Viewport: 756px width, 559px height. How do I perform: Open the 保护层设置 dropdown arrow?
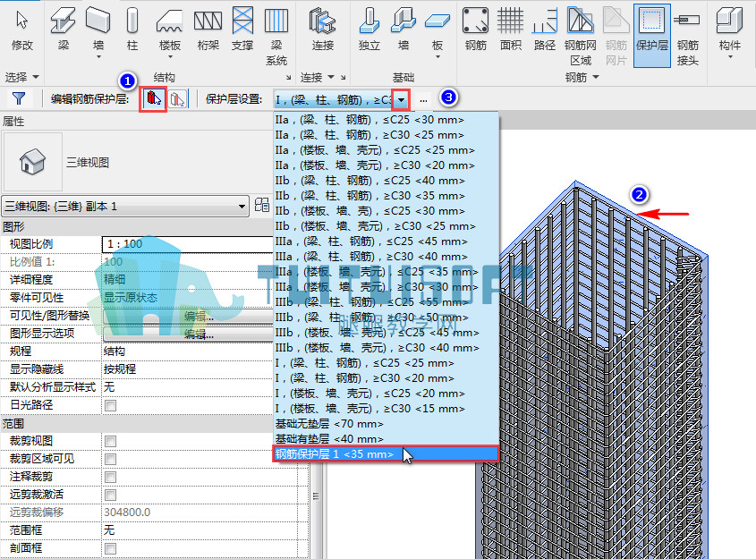coord(401,100)
